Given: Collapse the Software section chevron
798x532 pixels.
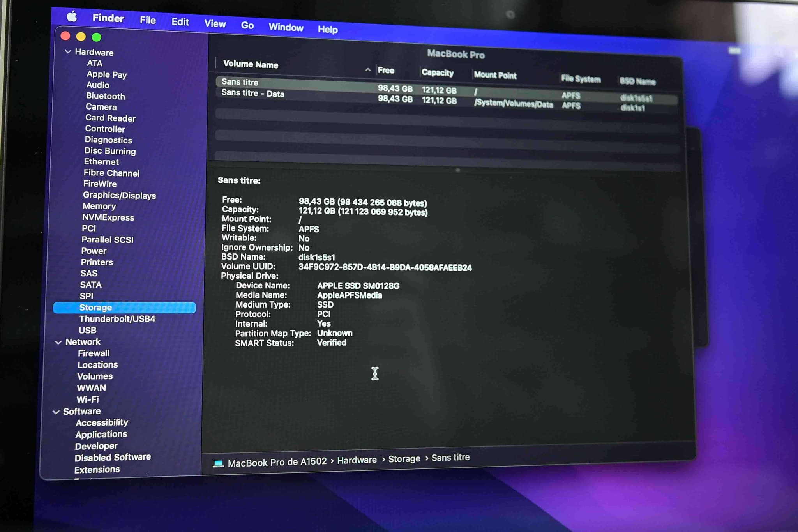Looking at the screenshot, I should (56, 412).
